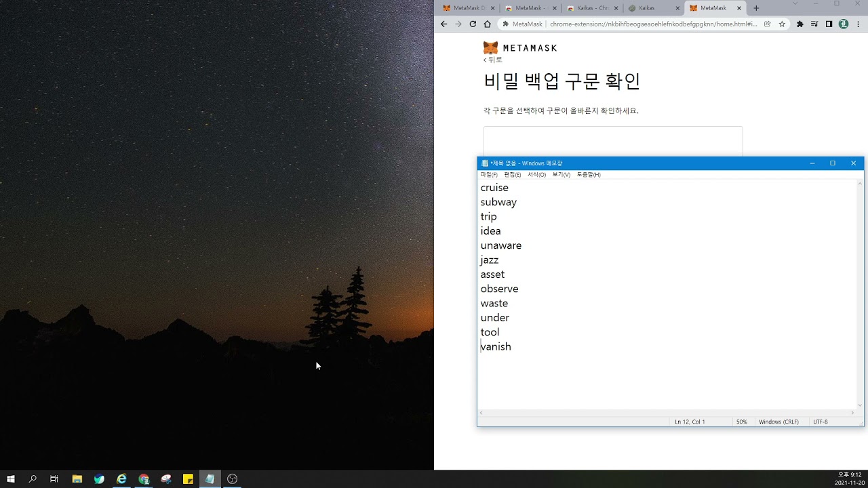The width and height of the screenshot is (868, 488).
Task: Open File Explorer from the taskbar
Action: point(77,479)
